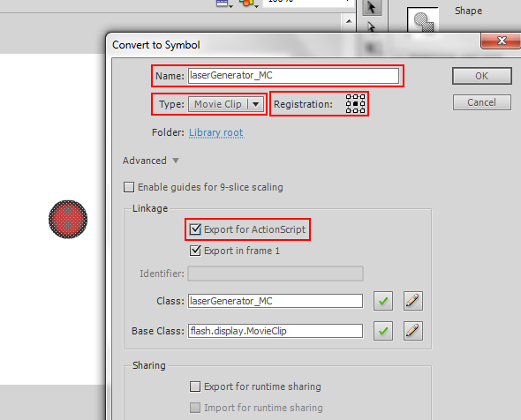Image resolution: width=521 pixels, height=420 pixels.
Task: Open the Type Movie Clip dropdown
Action: [227, 104]
